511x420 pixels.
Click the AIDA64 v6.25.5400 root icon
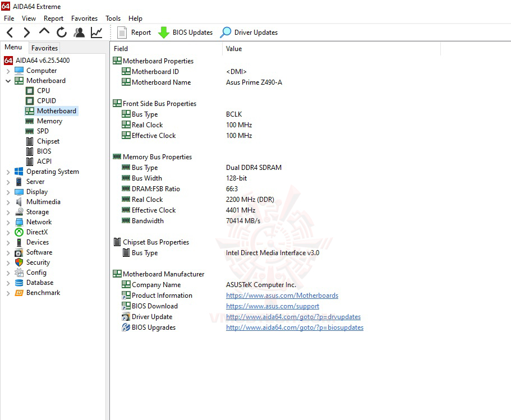(8, 60)
